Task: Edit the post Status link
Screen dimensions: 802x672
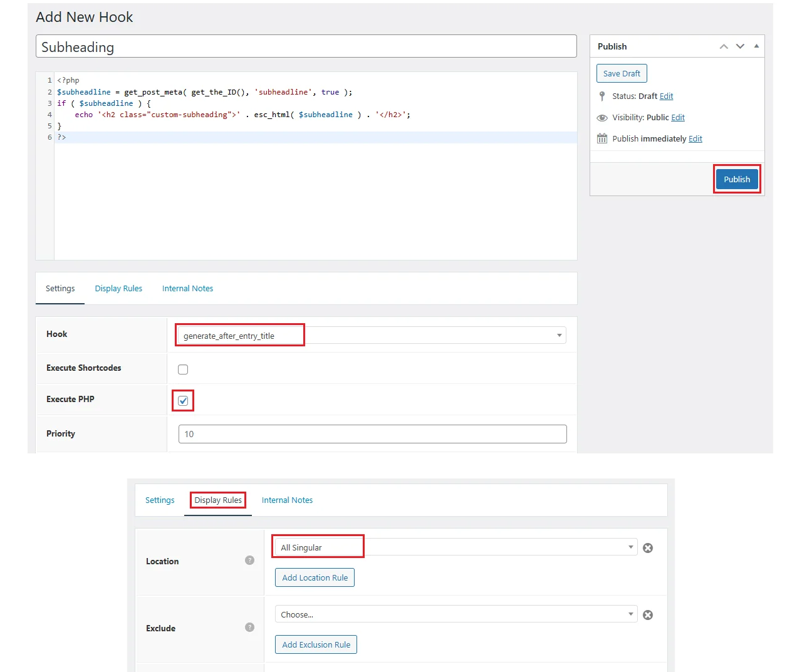Action: pyautogui.click(x=666, y=96)
